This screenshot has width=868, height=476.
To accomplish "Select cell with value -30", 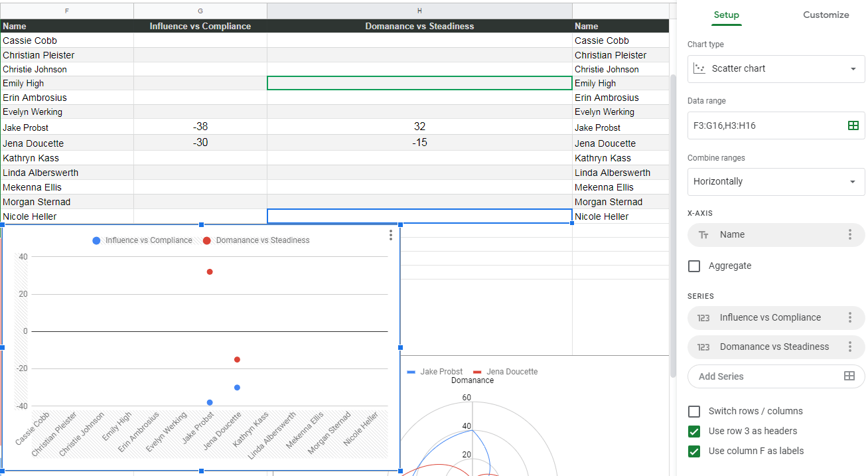I will [200, 143].
